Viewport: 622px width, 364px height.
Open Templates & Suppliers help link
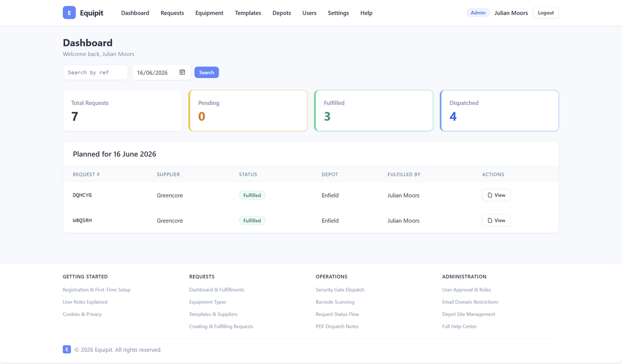pyautogui.click(x=213, y=314)
